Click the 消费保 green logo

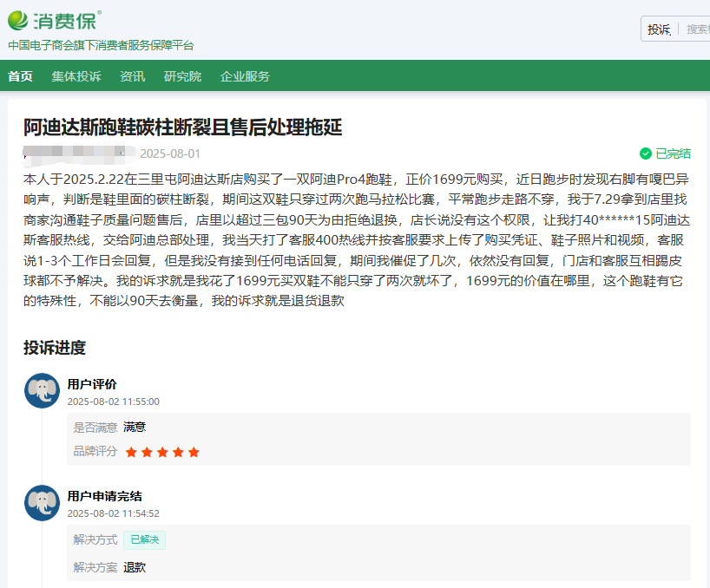[55, 21]
